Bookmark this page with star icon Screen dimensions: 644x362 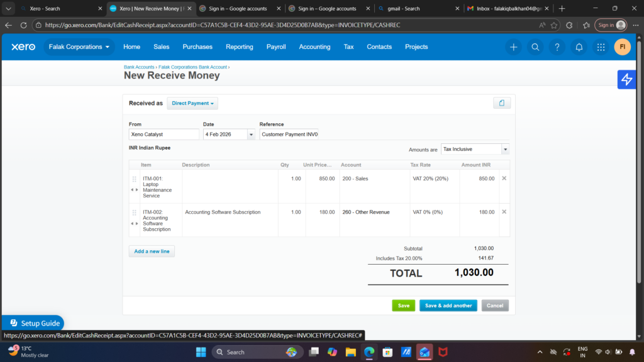554,25
